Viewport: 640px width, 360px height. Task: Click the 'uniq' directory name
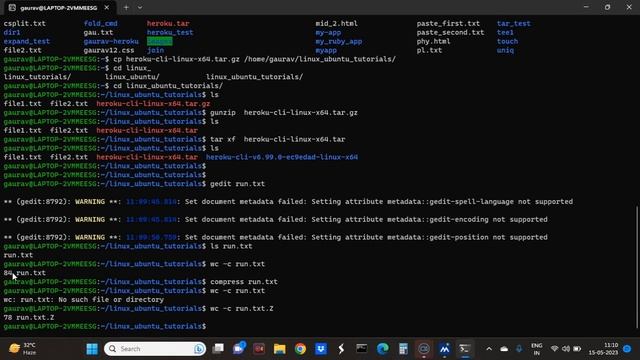[505, 51]
